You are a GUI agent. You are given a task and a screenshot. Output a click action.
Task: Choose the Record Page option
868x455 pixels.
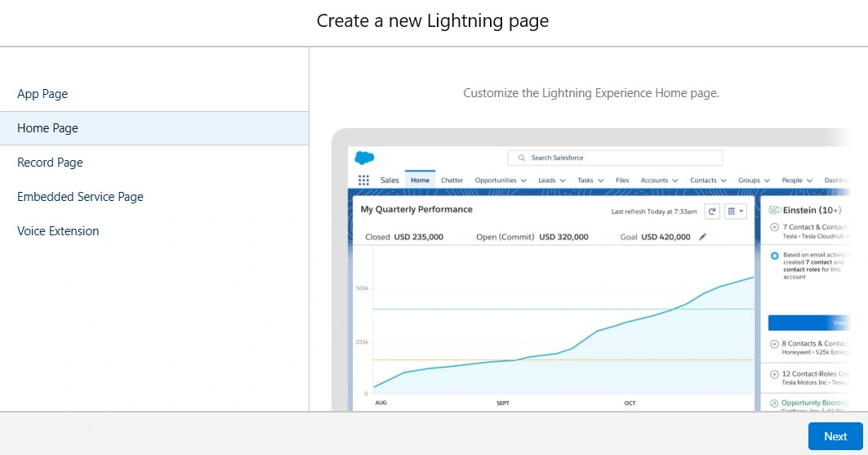[154, 163]
